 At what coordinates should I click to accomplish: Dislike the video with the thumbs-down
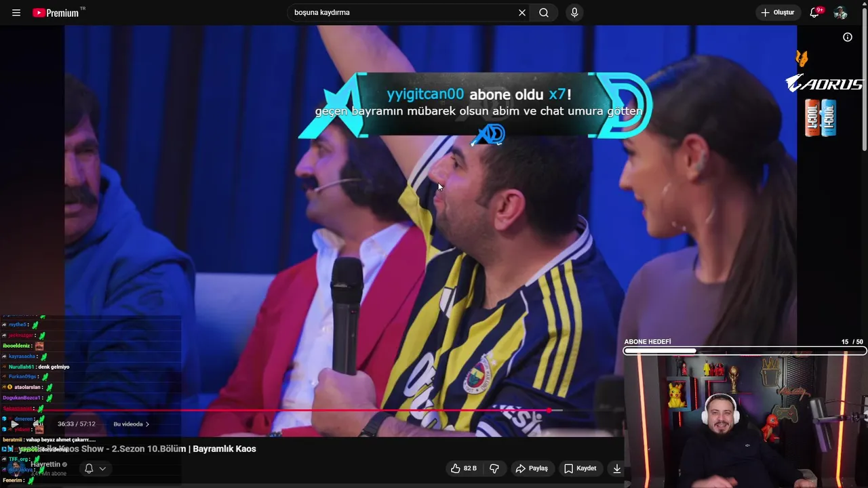tap(494, 468)
